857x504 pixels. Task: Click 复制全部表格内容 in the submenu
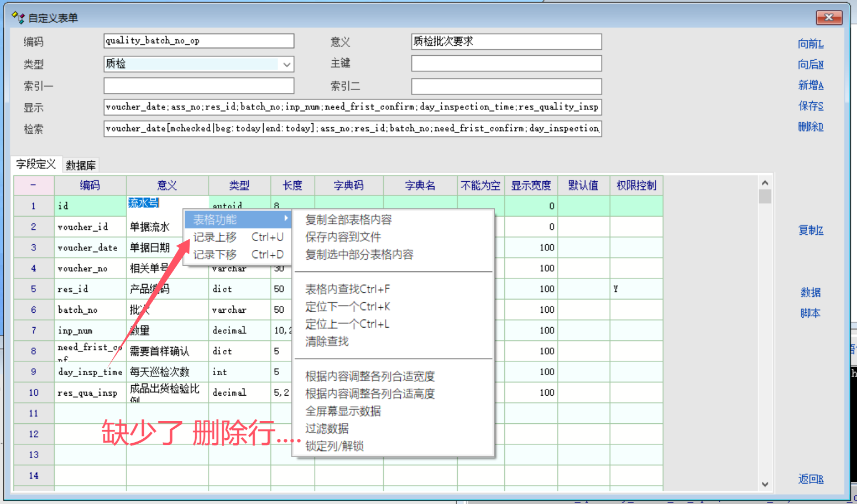click(x=348, y=219)
